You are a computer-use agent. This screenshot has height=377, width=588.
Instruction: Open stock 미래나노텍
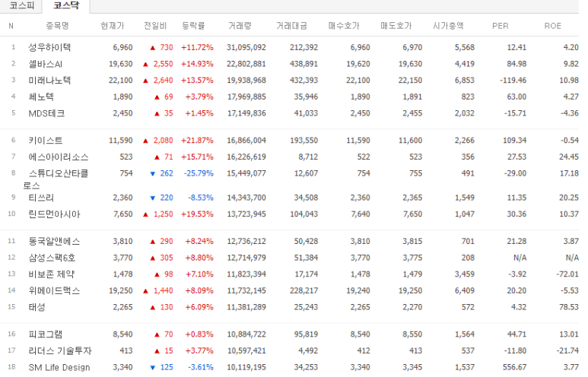(49, 81)
